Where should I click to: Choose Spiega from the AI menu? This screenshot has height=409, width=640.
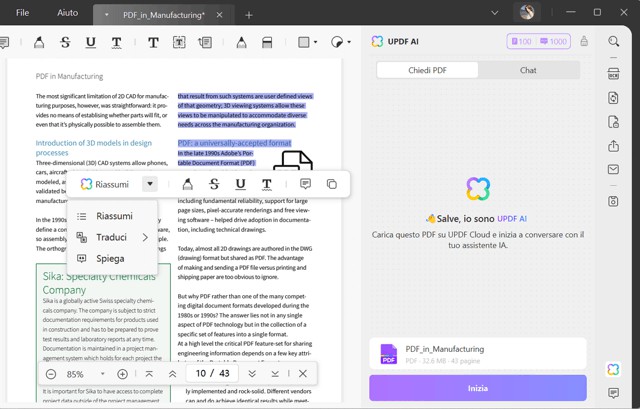(110, 258)
